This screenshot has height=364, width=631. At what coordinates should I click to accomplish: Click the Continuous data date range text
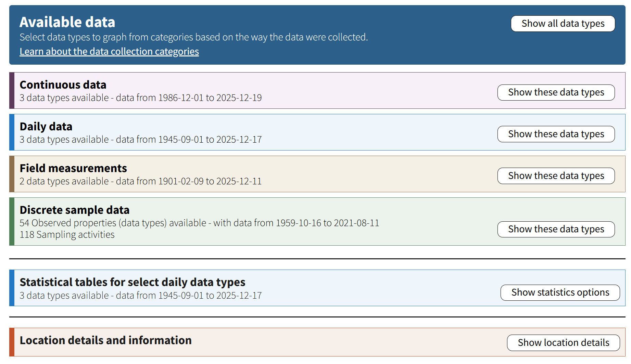[140, 97]
